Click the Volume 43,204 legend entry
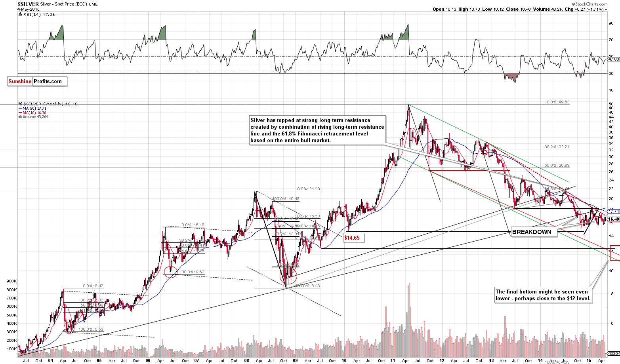 (x=33, y=117)
